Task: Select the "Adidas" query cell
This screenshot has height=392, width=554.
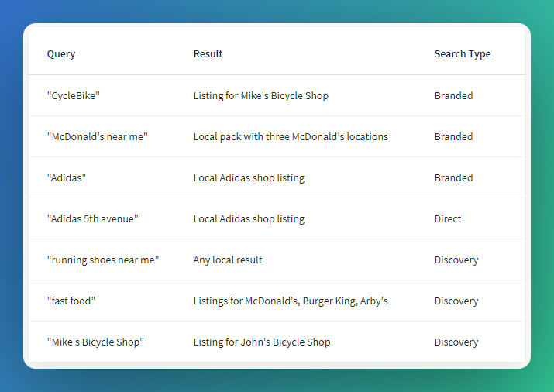Action: click(x=67, y=177)
